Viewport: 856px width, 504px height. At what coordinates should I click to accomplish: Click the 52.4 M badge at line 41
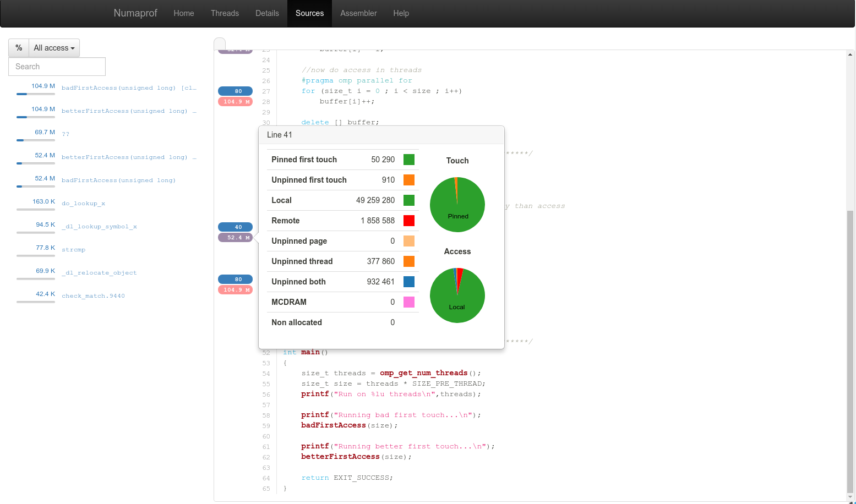(236, 238)
